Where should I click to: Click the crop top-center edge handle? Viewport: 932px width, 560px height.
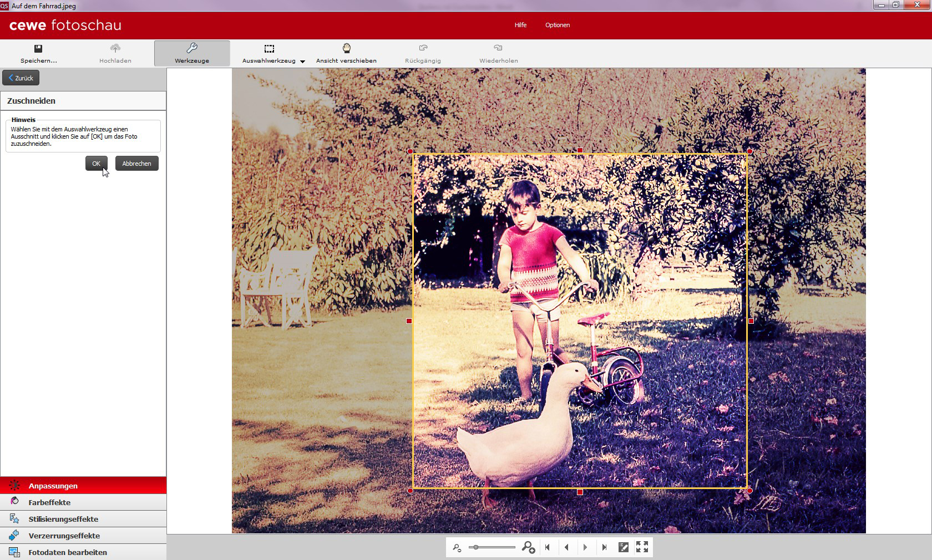pyautogui.click(x=580, y=150)
